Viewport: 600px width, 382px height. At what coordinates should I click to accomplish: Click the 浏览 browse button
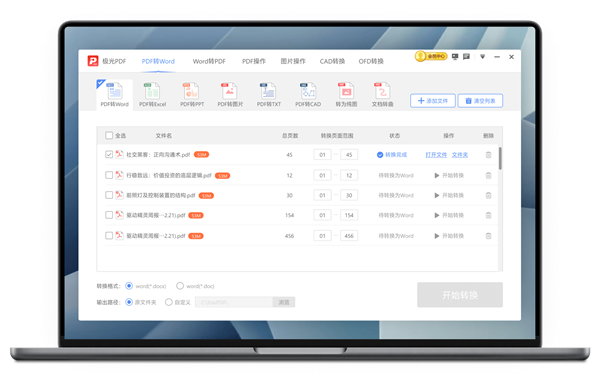[284, 302]
